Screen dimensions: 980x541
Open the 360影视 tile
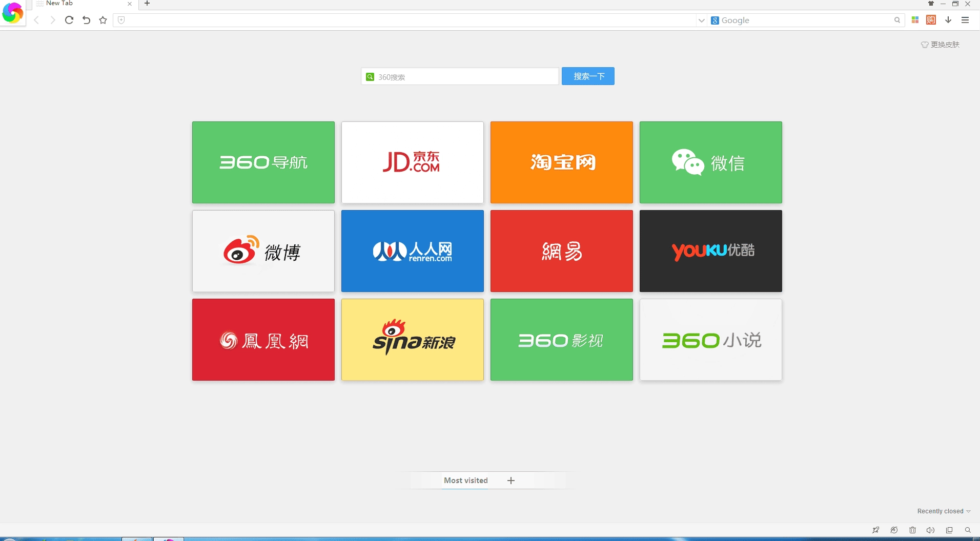coord(562,340)
